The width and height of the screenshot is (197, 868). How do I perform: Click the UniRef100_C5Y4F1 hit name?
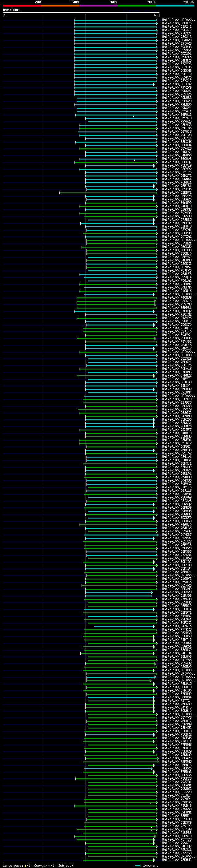176,111
